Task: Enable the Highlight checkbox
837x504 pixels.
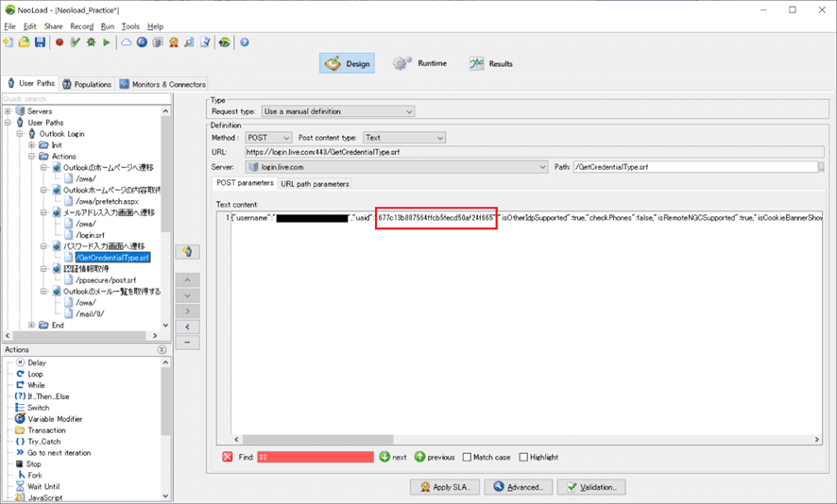Action: (523, 457)
